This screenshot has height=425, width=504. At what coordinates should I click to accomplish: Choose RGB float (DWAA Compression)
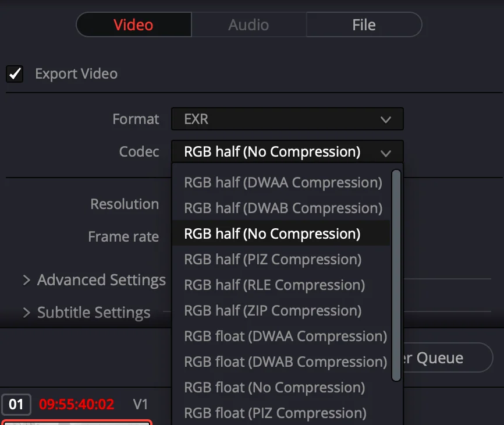point(285,337)
